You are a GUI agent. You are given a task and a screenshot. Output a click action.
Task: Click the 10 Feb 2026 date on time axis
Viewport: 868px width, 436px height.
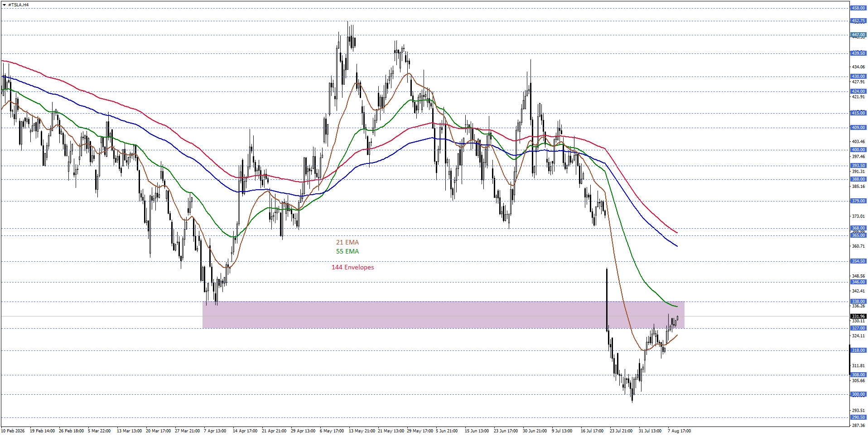pyautogui.click(x=13, y=431)
